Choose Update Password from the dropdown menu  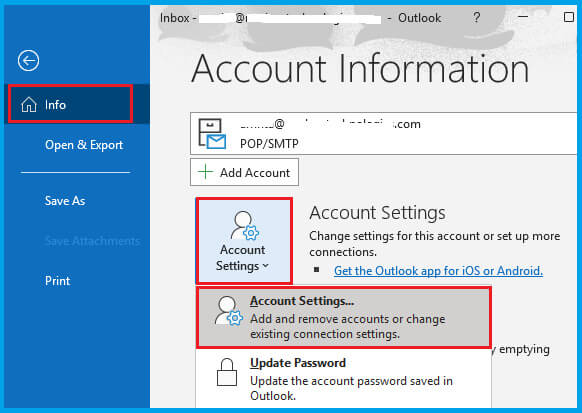(x=343, y=378)
